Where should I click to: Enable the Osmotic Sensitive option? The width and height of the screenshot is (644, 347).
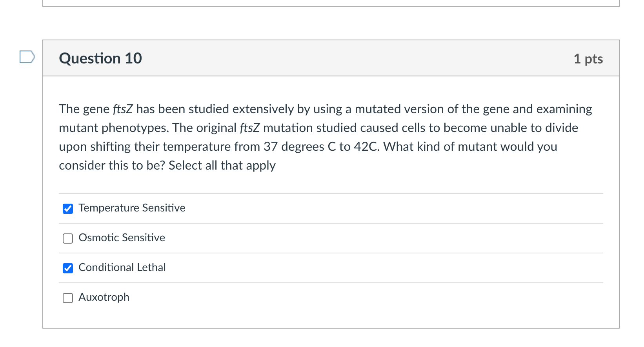point(67,238)
